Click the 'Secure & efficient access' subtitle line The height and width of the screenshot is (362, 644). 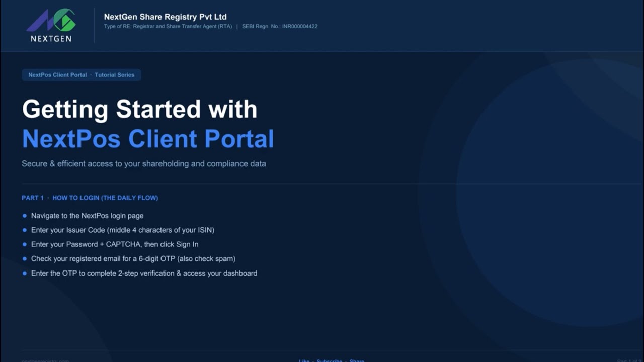144,164
